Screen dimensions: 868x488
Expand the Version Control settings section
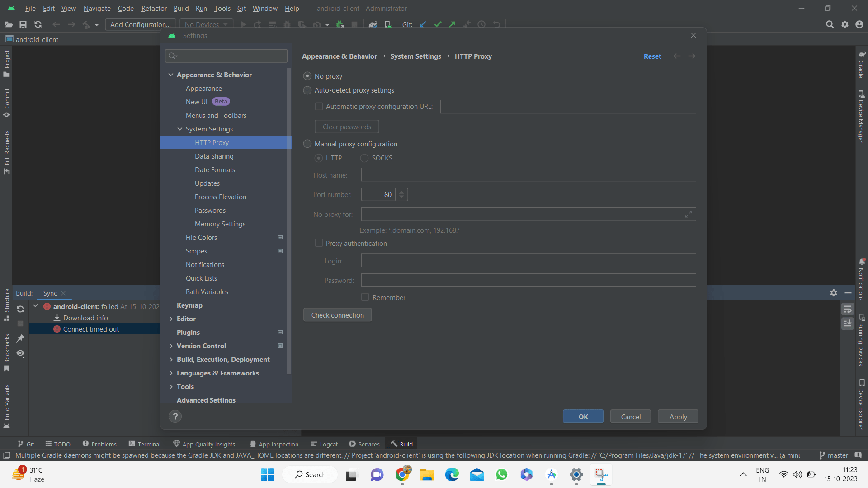click(171, 346)
